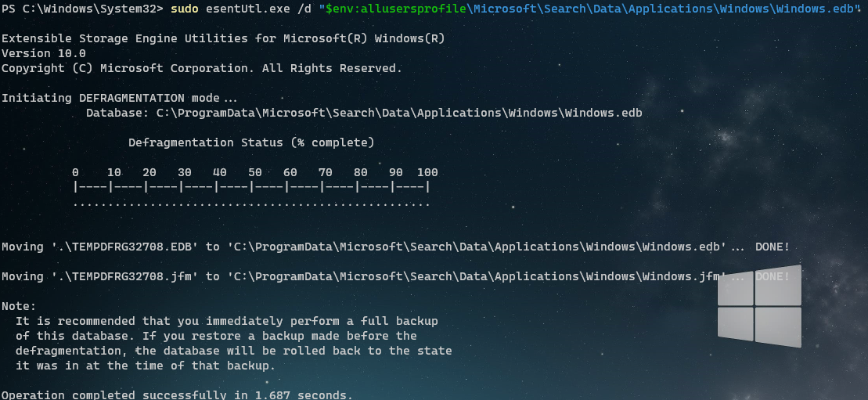
Task: Click the Windows logo in the background
Action: tap(759, 306)
